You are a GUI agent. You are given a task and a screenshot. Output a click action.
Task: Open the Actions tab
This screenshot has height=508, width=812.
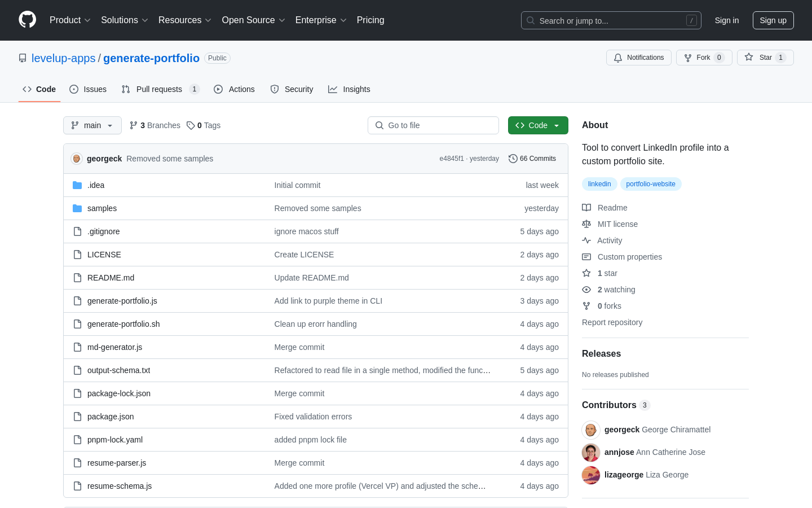click(235, 89)
